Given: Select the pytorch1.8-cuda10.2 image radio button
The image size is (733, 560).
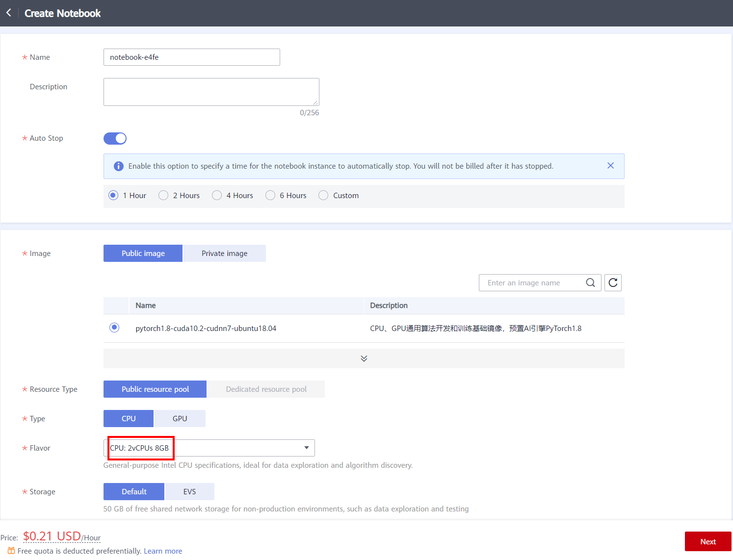Looking at the screenshot, I should pyautogui.click(x=114, y=328).
